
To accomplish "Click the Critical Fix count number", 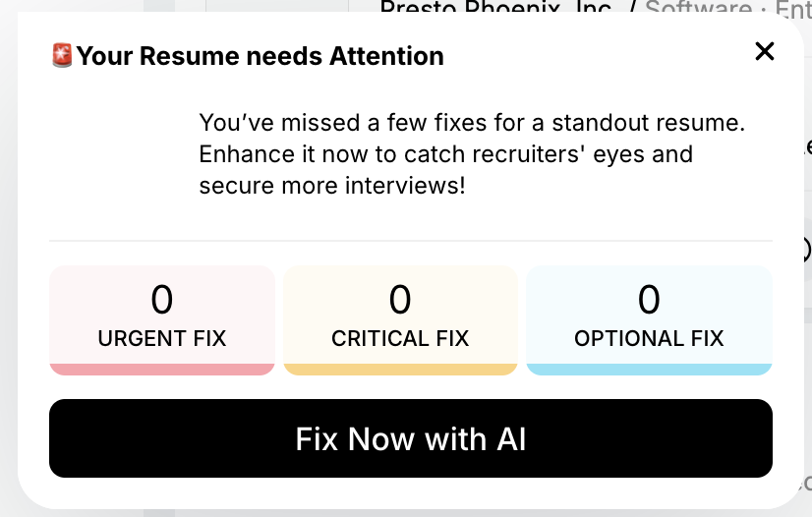I will (400, 299).
